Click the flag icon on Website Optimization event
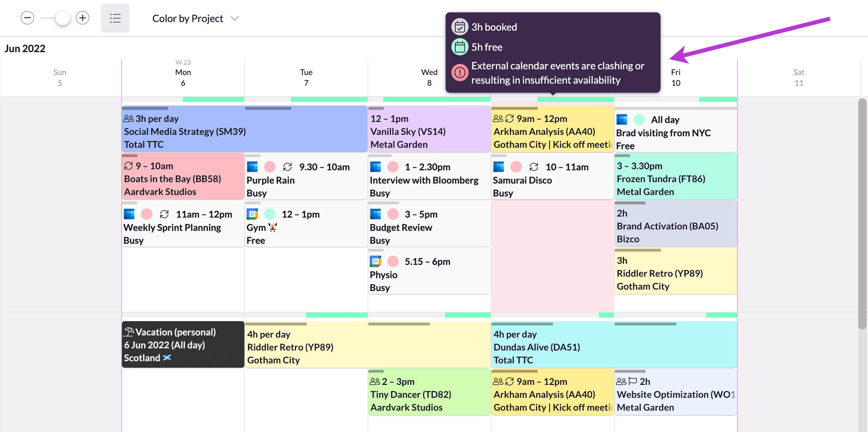This screenshot has height=432, width=868. pos(632,381)
